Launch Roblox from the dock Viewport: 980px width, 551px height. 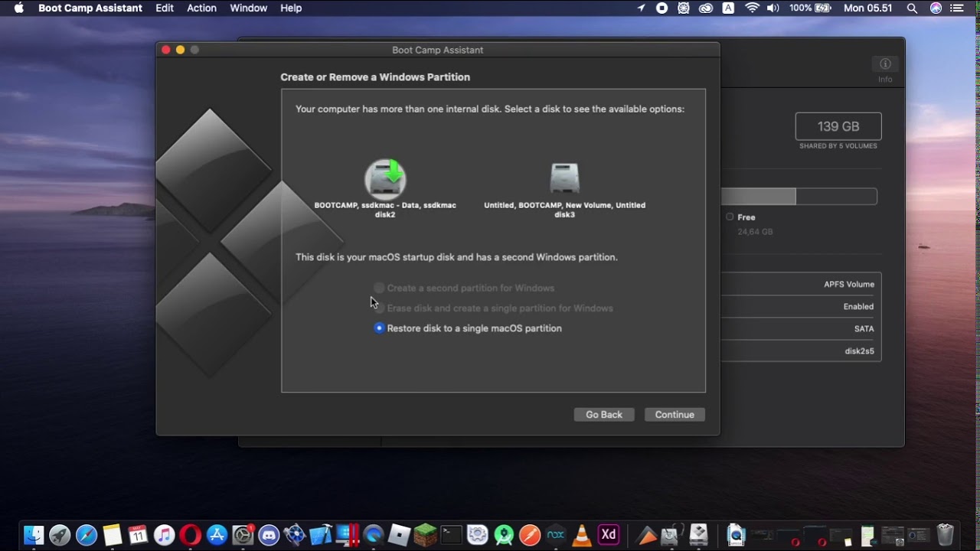click(399, 534)
